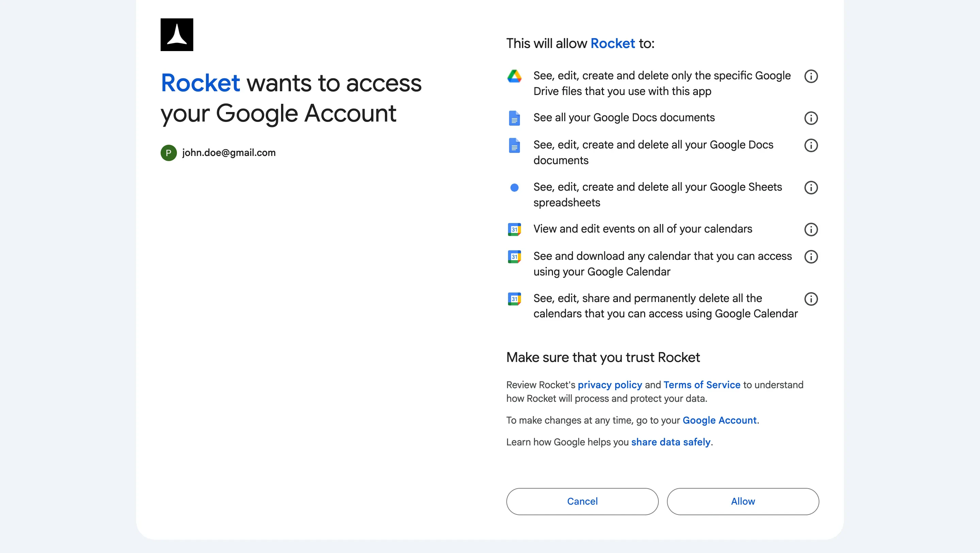Image resolution: width=980 pixels, height=553 pixels.
Task: Open info for the Google Drive files permission
Action: (x=811, y=76)
